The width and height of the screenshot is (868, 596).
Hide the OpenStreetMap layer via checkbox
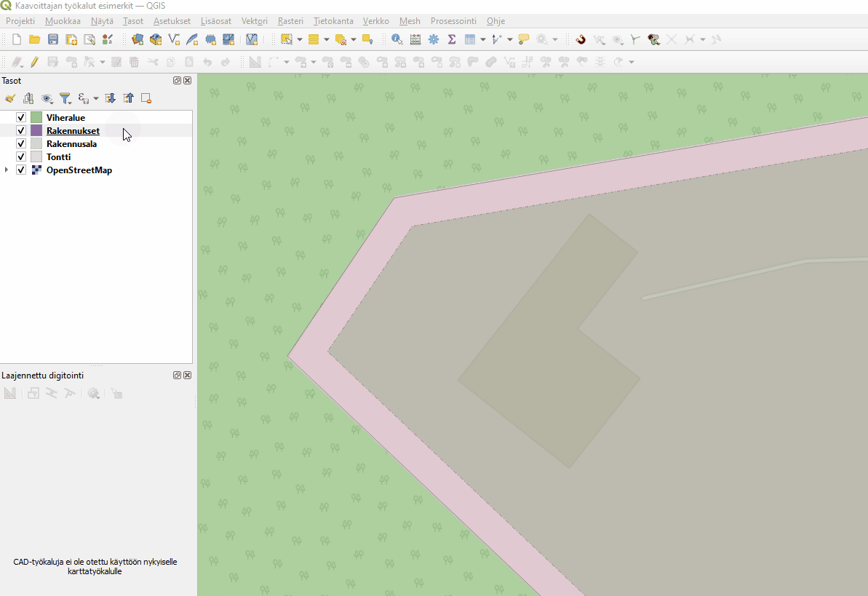coord(21,170)
